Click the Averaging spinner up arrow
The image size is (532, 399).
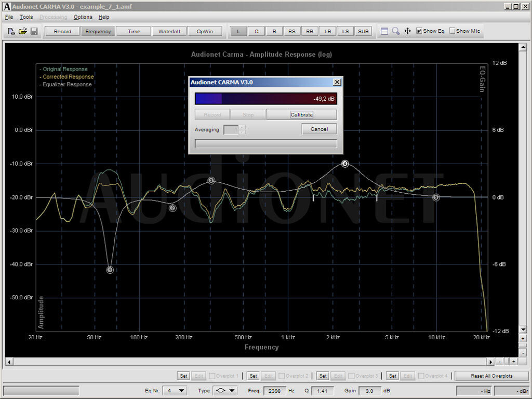[x=242, y=127]
